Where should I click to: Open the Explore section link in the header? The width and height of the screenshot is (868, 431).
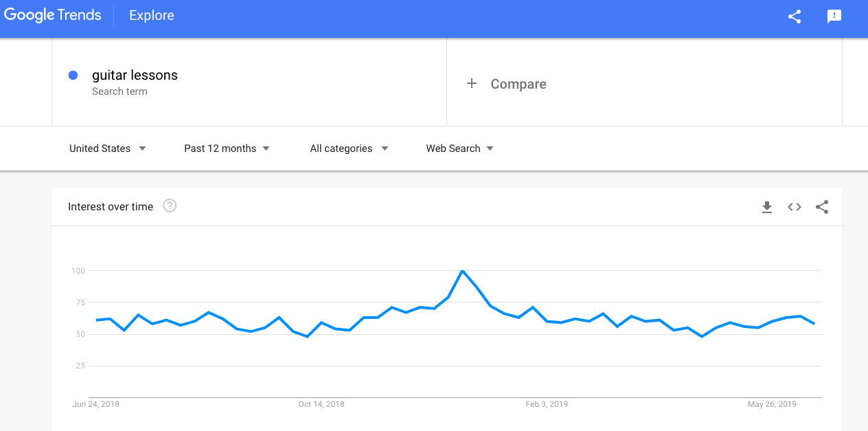click(x=152, y=15)
